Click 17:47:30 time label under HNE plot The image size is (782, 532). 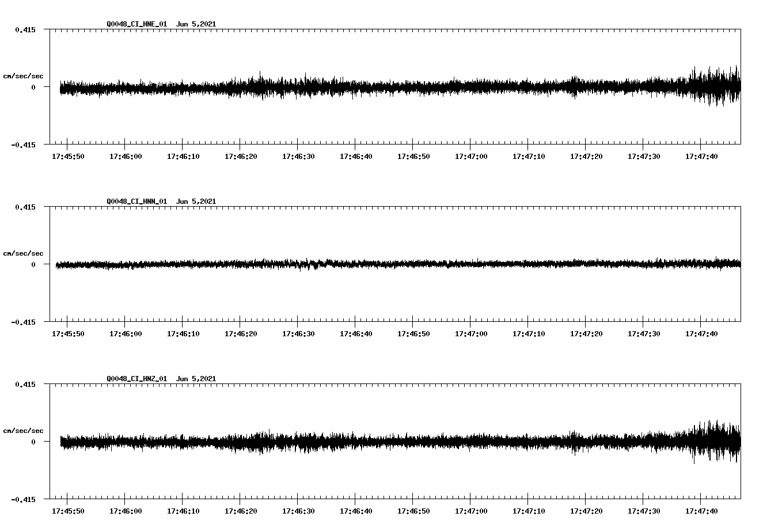644,157
